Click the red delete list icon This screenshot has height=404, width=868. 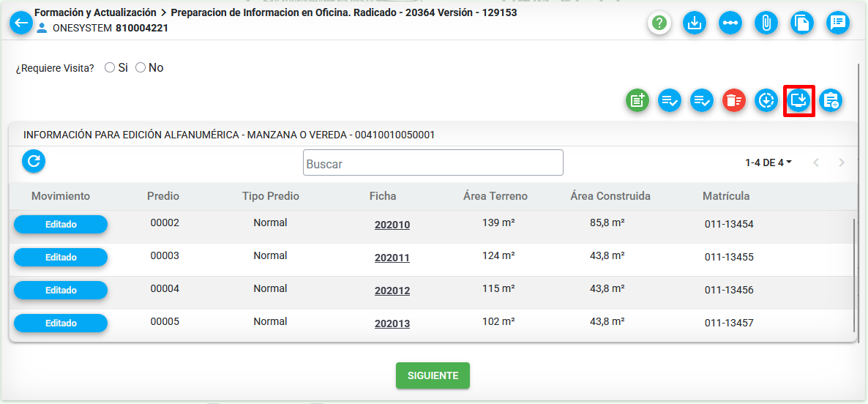pyautogui.click(x=734, y=101)
